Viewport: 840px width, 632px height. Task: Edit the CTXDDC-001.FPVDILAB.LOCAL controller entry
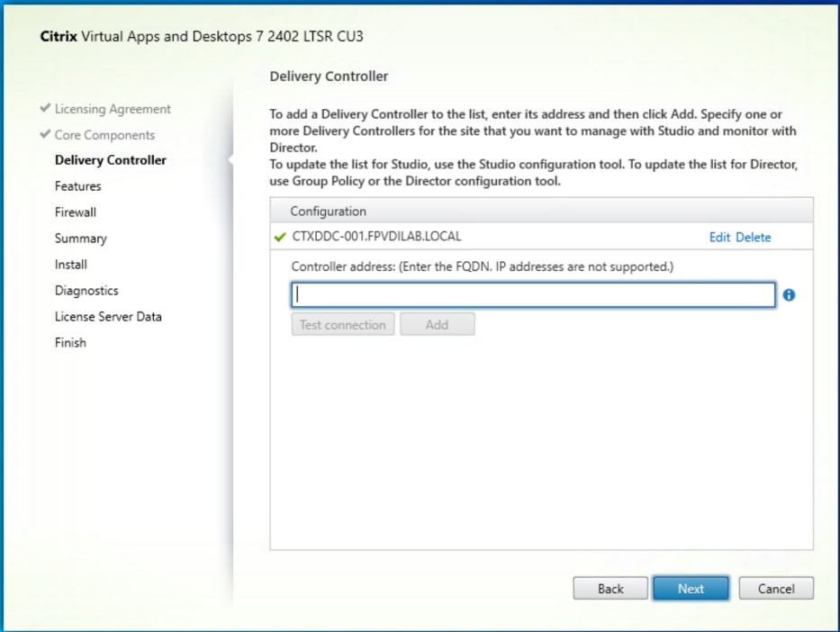pos(719,238)
